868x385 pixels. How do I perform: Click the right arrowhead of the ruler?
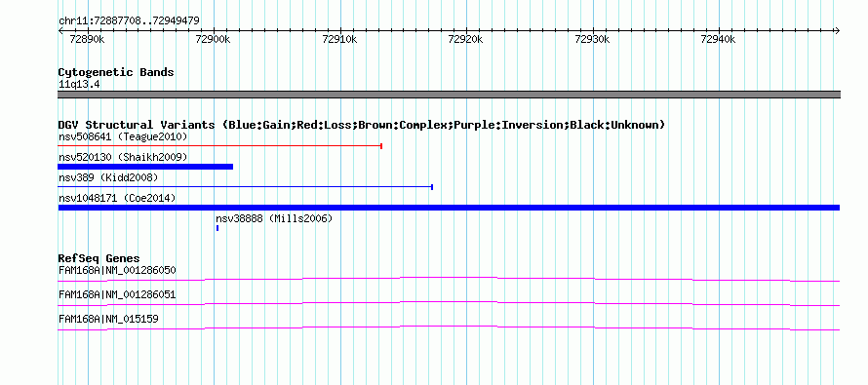(838, 31)
